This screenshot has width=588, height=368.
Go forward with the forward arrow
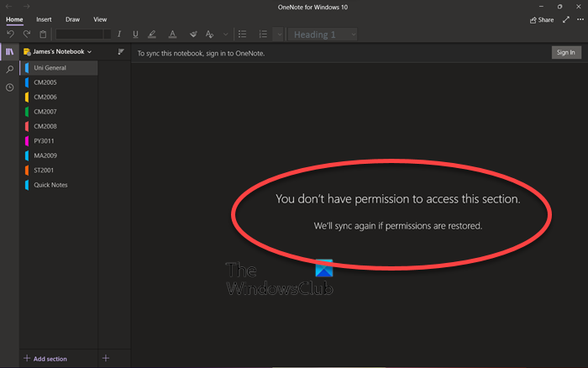coord(26,6)
